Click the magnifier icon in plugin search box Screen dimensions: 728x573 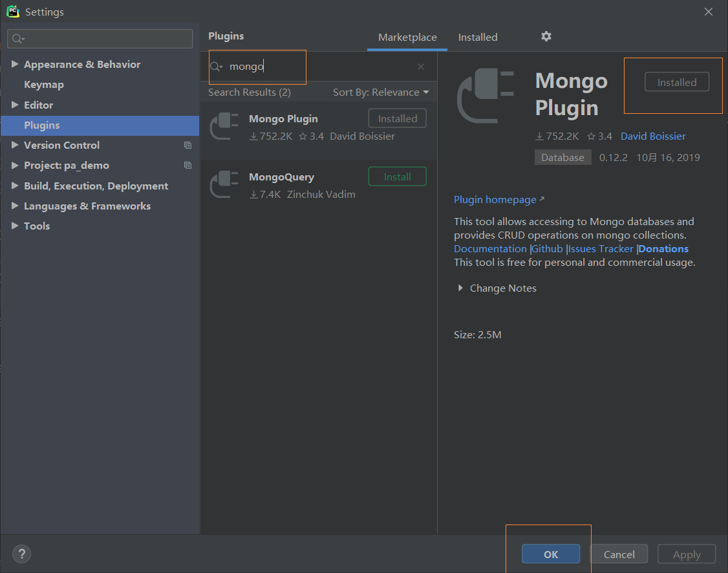(x=217, y=67)
